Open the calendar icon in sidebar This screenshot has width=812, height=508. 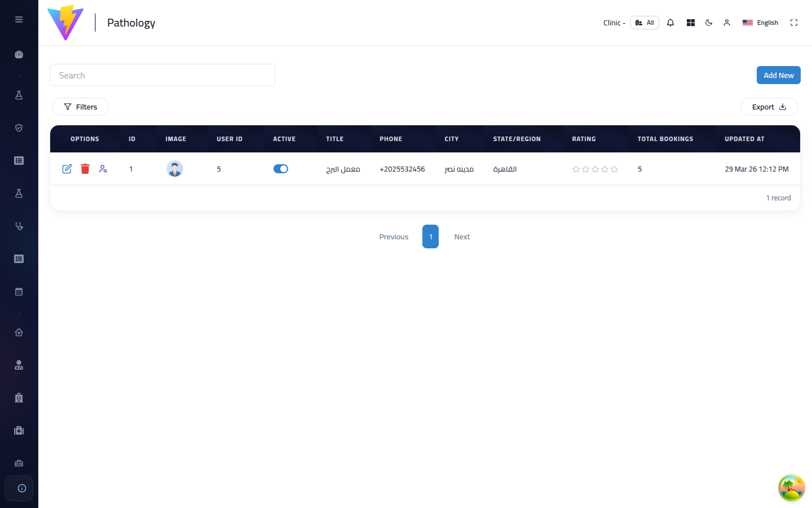pyautogui.click(x=19, y=292)
